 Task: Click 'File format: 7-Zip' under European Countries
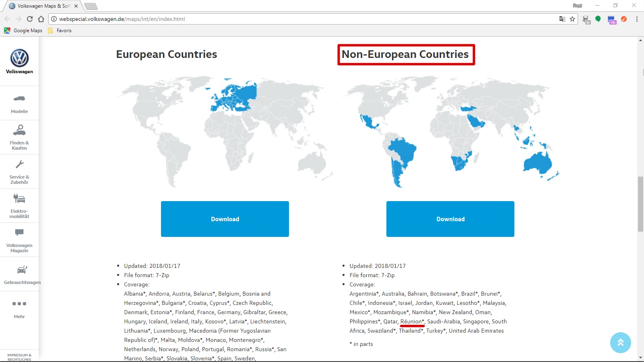coord(147,275)
